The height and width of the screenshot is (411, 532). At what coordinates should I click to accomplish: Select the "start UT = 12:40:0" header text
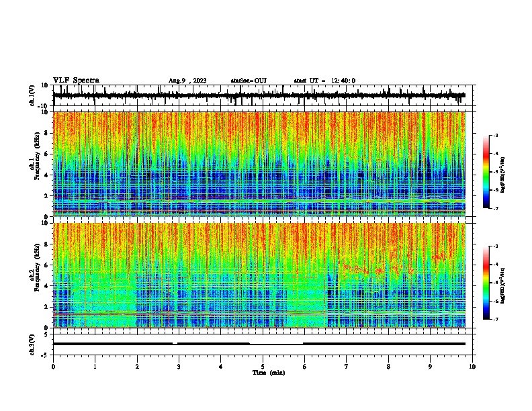pyautogui.click(x=324, y=81)
